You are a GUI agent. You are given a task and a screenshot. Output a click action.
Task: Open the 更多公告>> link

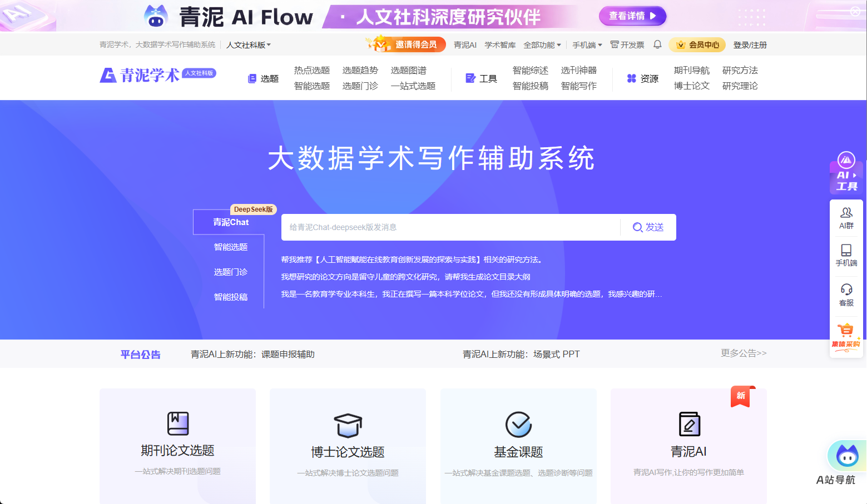point(744,353)
